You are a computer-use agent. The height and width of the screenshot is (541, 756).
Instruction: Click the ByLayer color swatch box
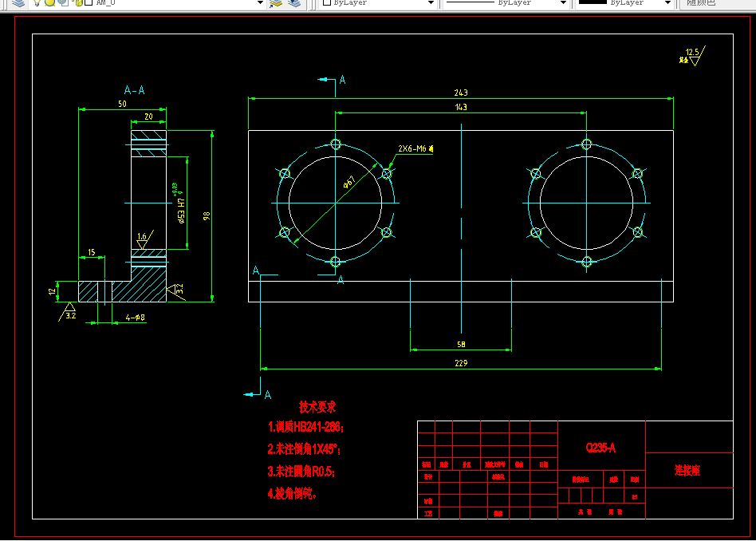point(326,2)
